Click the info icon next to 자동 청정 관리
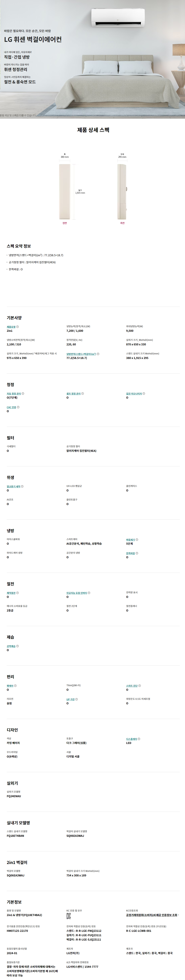Viewport: 185px width, 980px height. (x=23, y=393)
